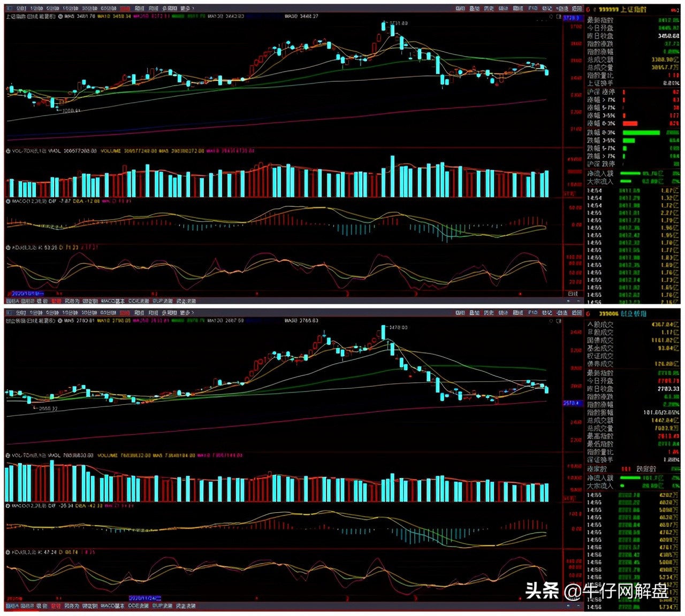Open 多周期 view in 创业板指 window
685x616 pixels.
coord(170,313)
